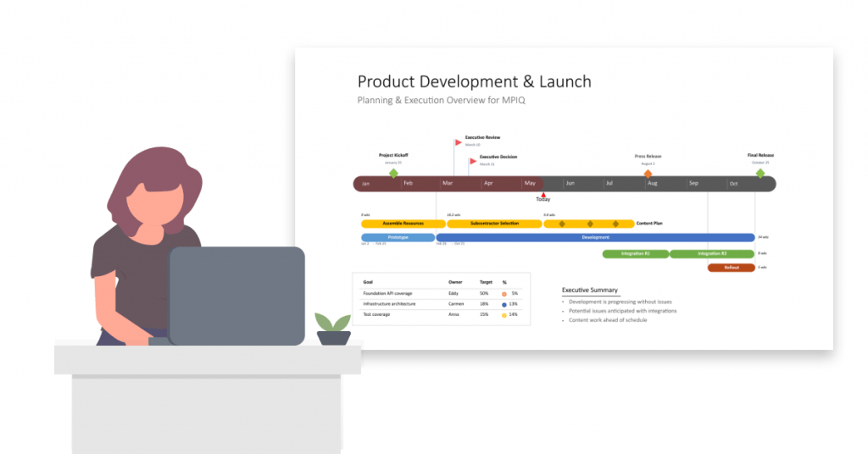Viewport: 868px width, 454px height.
Task: Click the Product Development & Launch title
Action: (x=474, y=82)
